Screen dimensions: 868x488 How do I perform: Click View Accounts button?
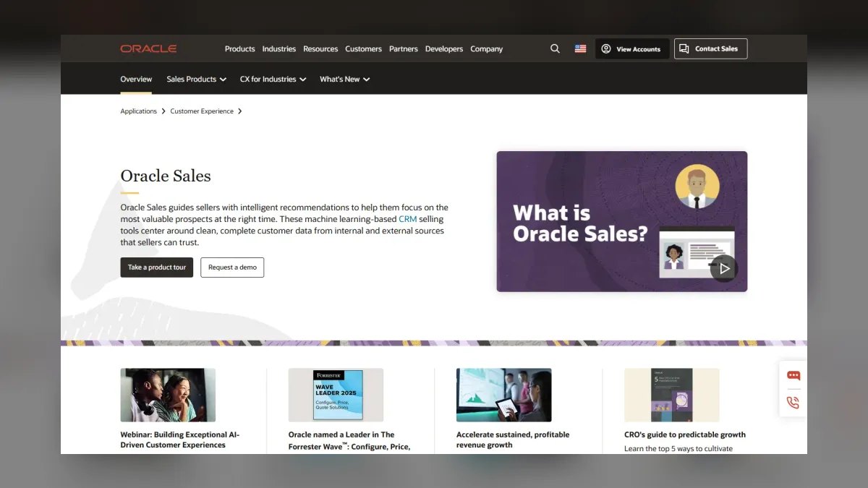click(632, 48)
